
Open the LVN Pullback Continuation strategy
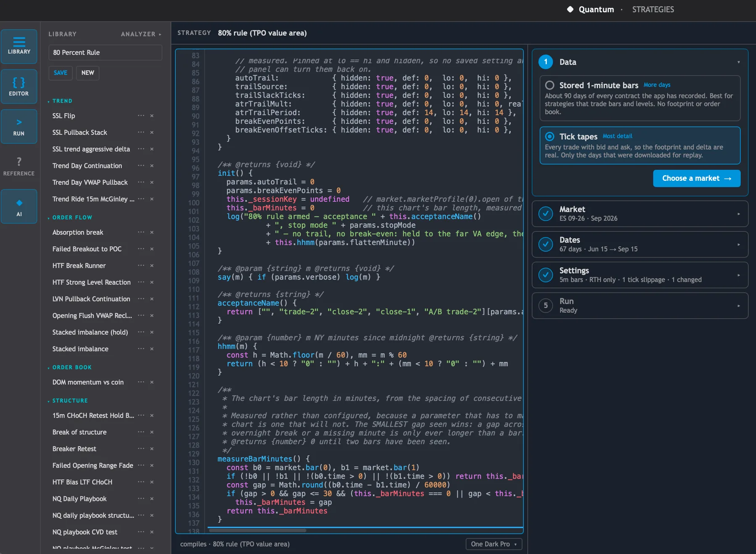coord(91,299)
